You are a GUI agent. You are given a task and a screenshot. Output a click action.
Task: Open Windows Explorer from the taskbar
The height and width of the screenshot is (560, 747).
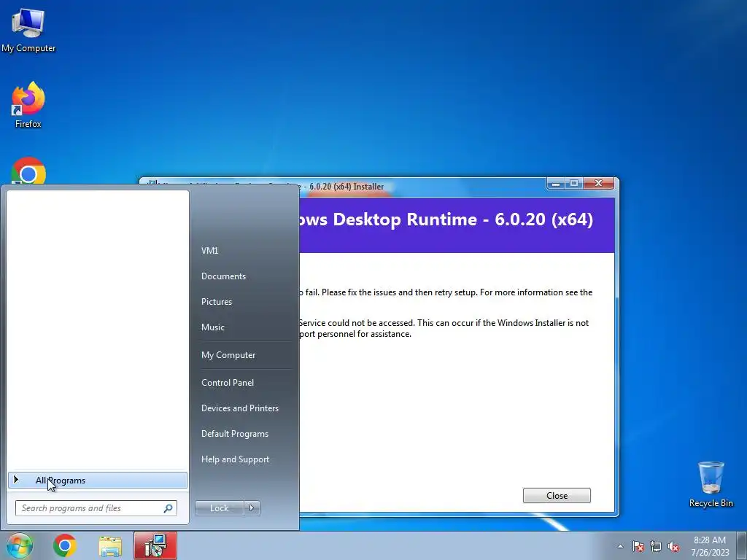pyautogui.click(x=110, y=545)
